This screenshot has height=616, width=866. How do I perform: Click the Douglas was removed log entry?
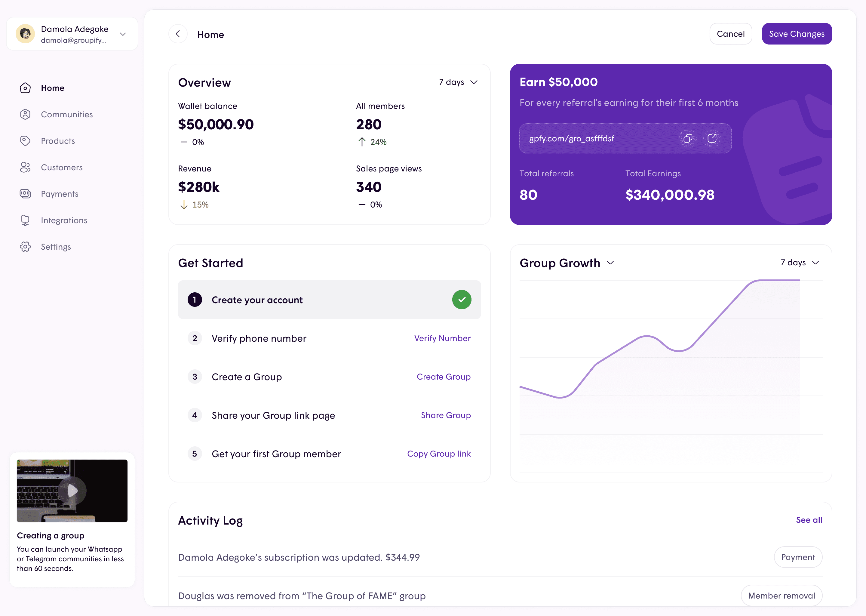tap(302, 596)
